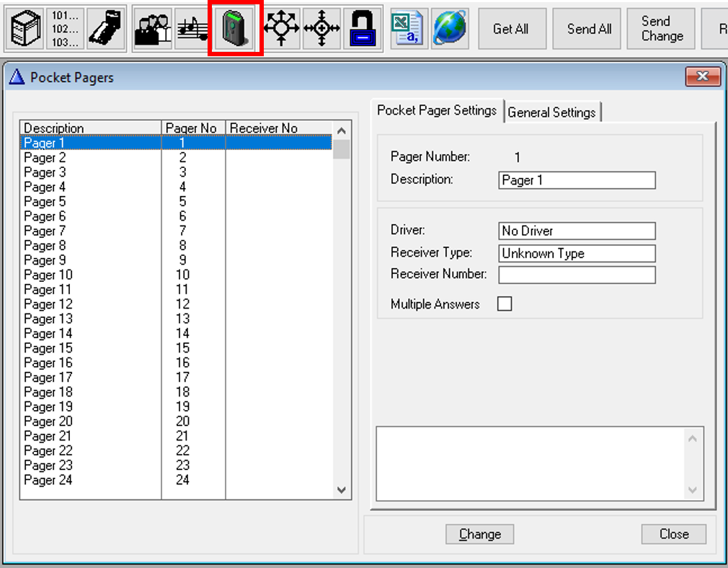The image size is (728, 568).
Task: Select the Pager 5 row
Action: pyautogui.click(x=177, y=202)
